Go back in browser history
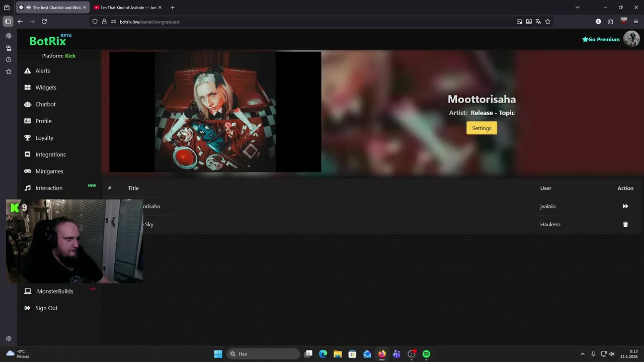 [20, 22]
